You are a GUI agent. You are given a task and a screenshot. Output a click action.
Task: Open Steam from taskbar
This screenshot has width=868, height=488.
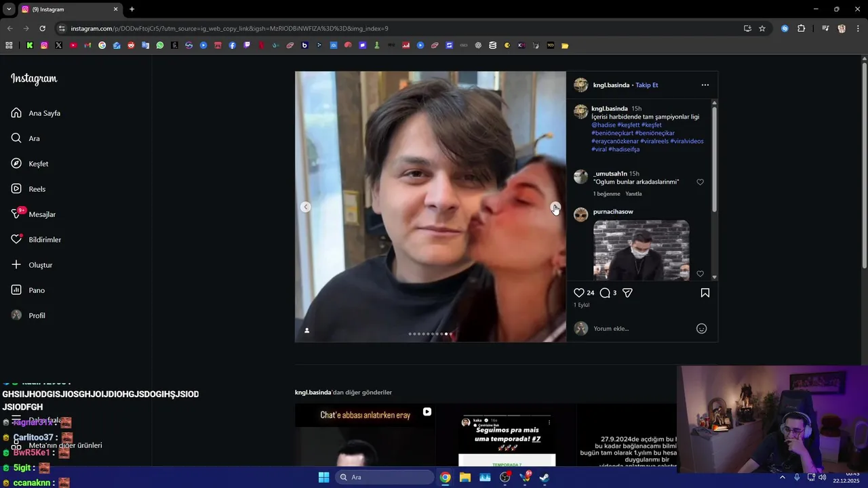545,477
